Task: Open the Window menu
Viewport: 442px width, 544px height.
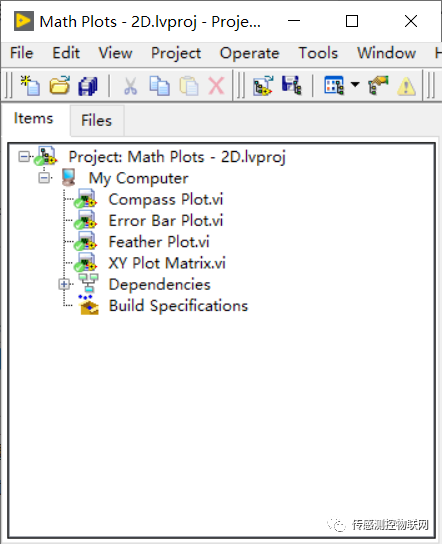Action: (x=386, y=53)
